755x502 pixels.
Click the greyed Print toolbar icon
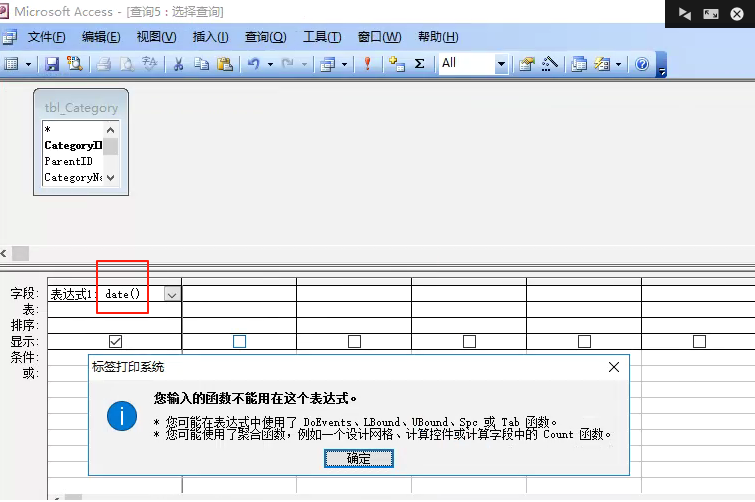pos(104,64)
